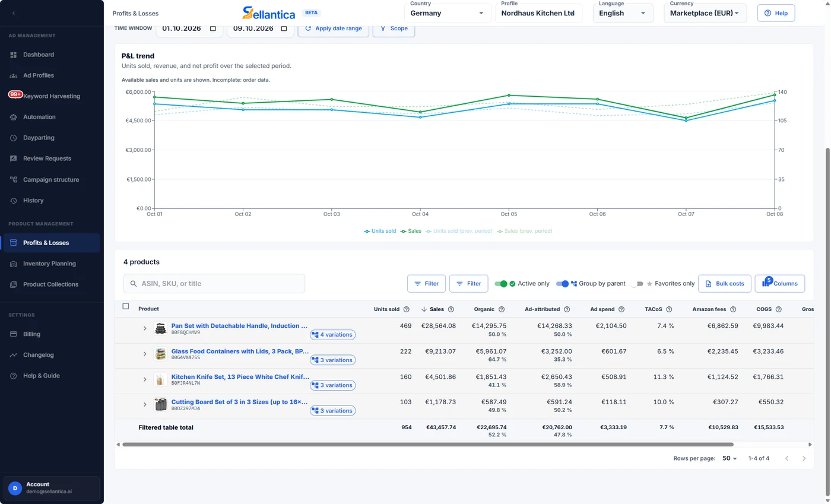Click the Dayparting clock icon in sidebar
This screenshot has height=504, width=831.
coord(14,138)
